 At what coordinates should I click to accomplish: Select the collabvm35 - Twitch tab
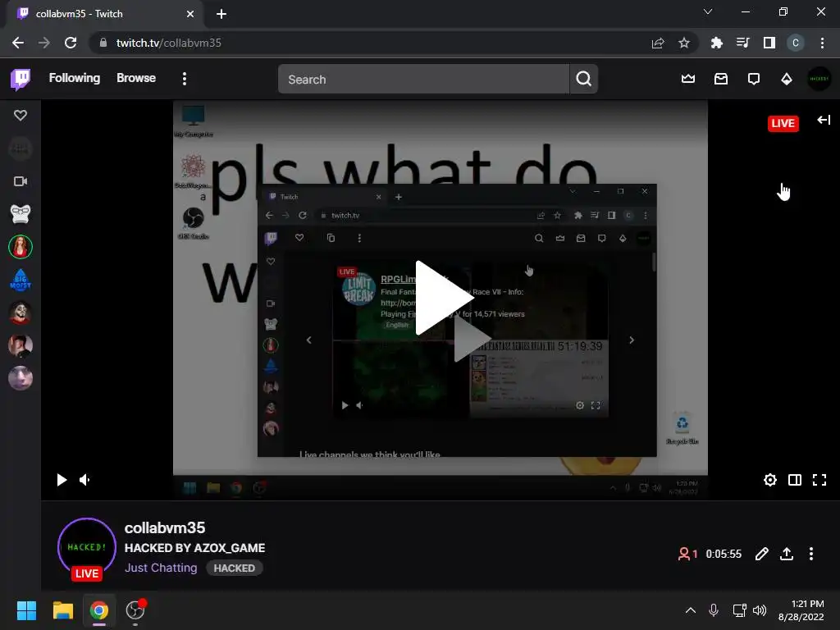click(104, 14)
